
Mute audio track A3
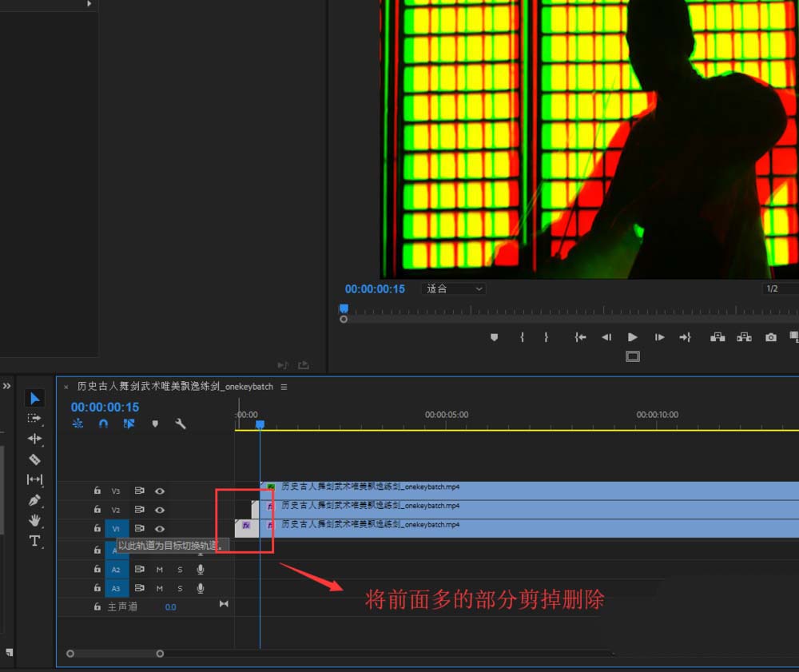point(160,588)
